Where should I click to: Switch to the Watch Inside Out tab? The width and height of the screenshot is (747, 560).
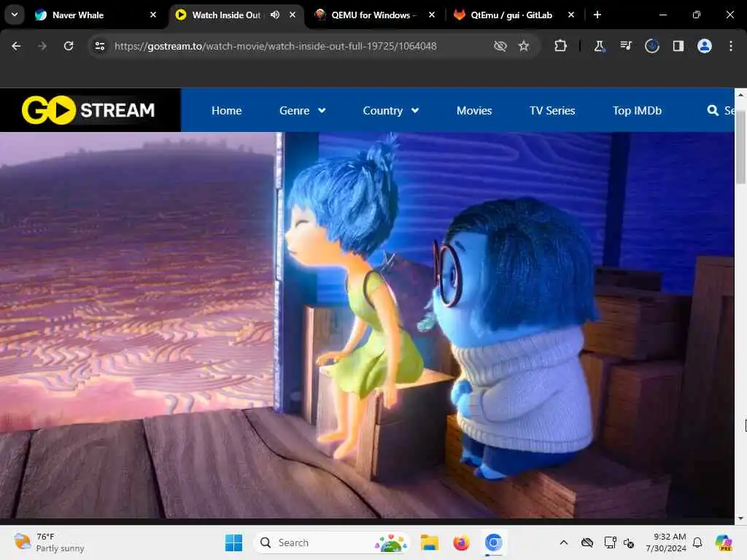[x=237, y=15]
